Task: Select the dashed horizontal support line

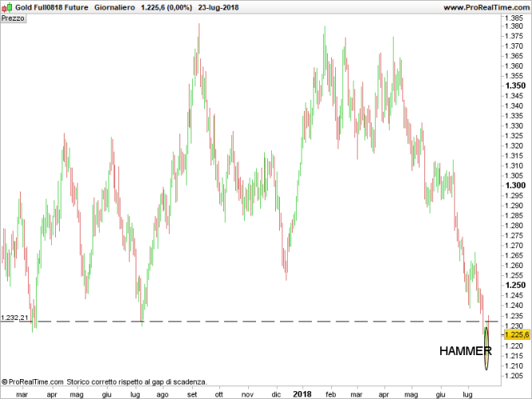Action: (239, 322)
